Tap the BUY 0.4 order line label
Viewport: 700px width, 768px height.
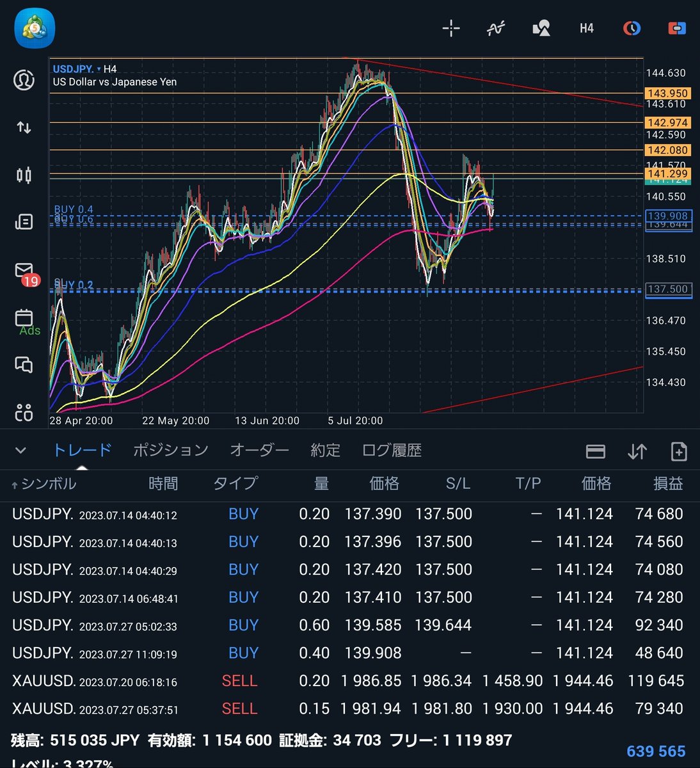click(x=74, y=209)
